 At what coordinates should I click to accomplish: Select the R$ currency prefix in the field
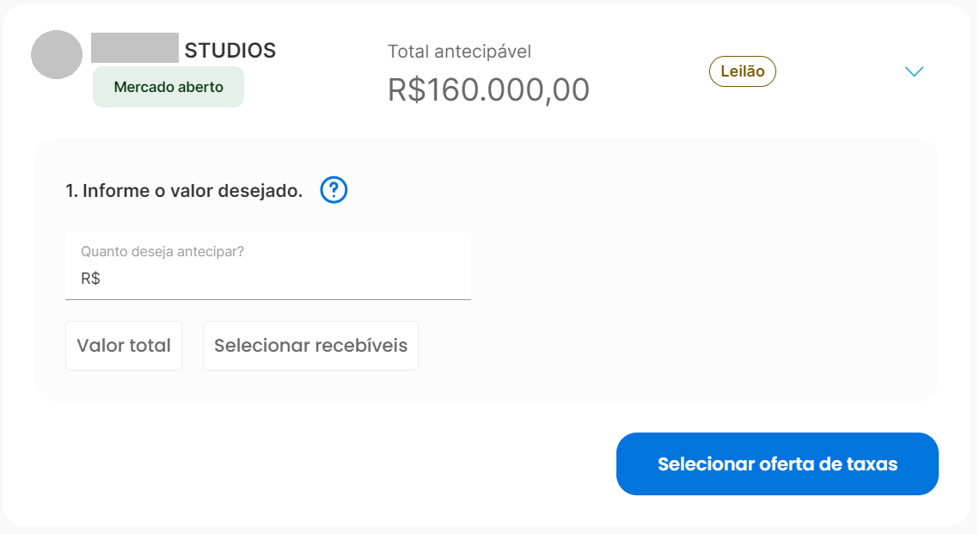(x=90, y=279)
